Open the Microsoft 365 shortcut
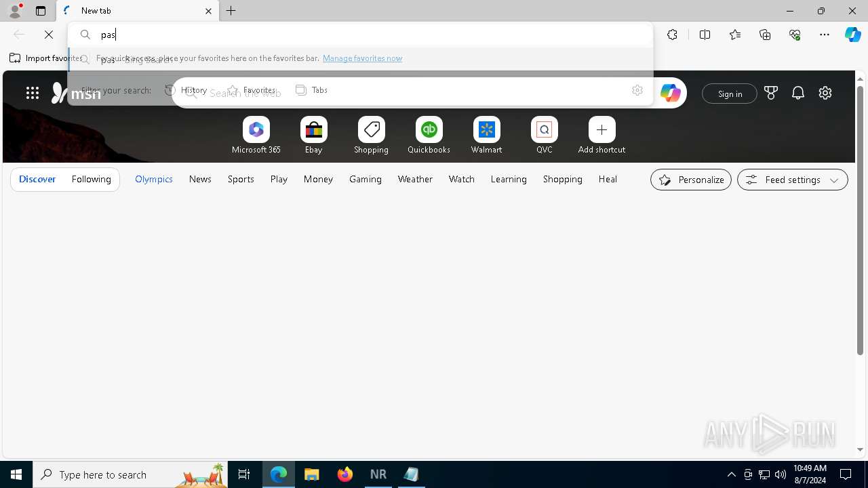Viewport: 868px width, 488px height. click(x=256, y=136)
